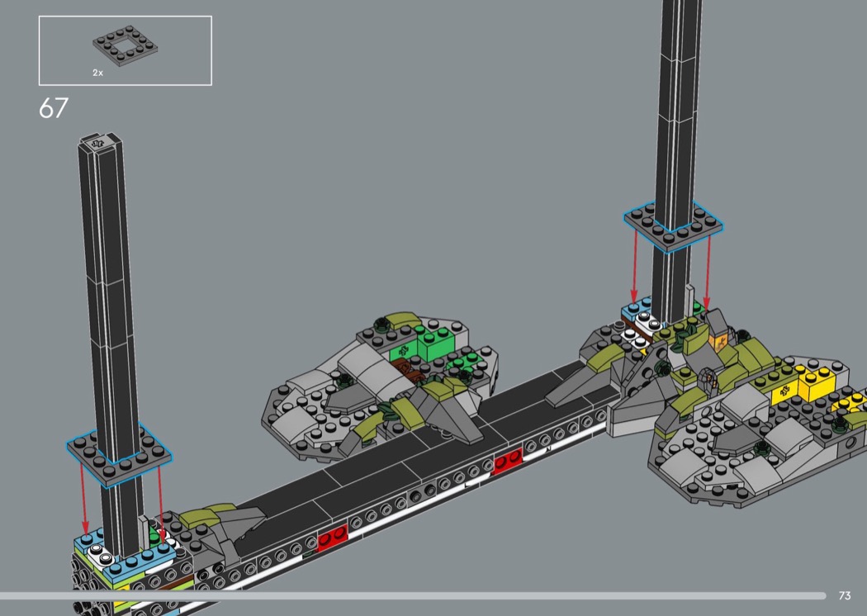Click page number 73

(845, 595)
